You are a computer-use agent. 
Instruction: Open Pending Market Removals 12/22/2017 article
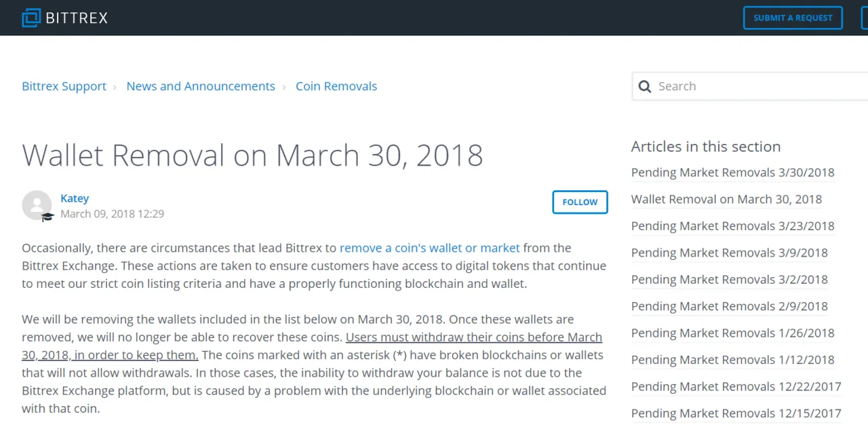(736, 386)
